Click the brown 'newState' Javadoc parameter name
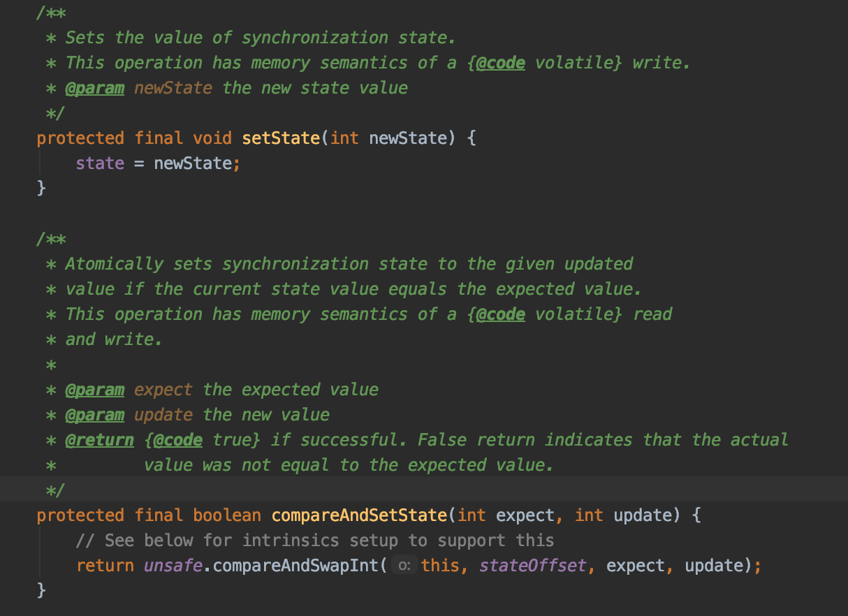Screen dimensions: 848x616 (173, 88)
